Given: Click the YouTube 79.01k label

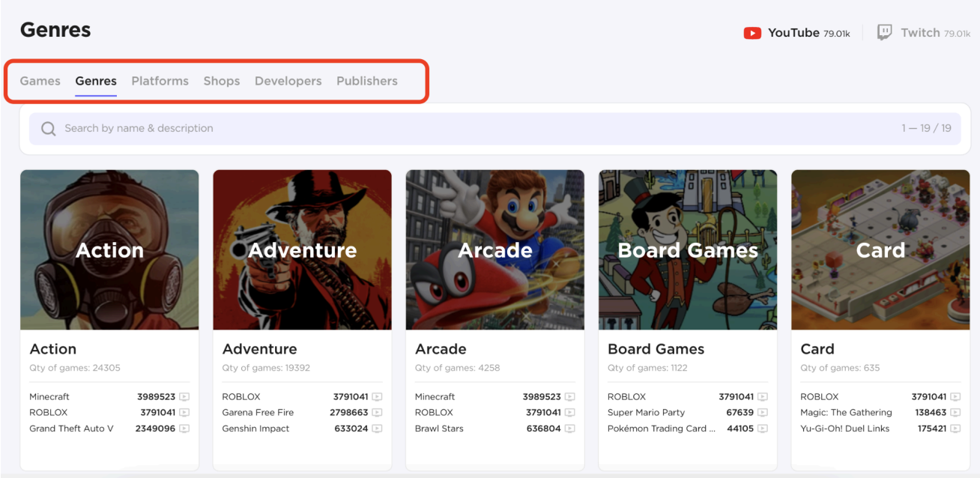Looking at the screenshot, I should pyautogui.click(x=808, y=33).
